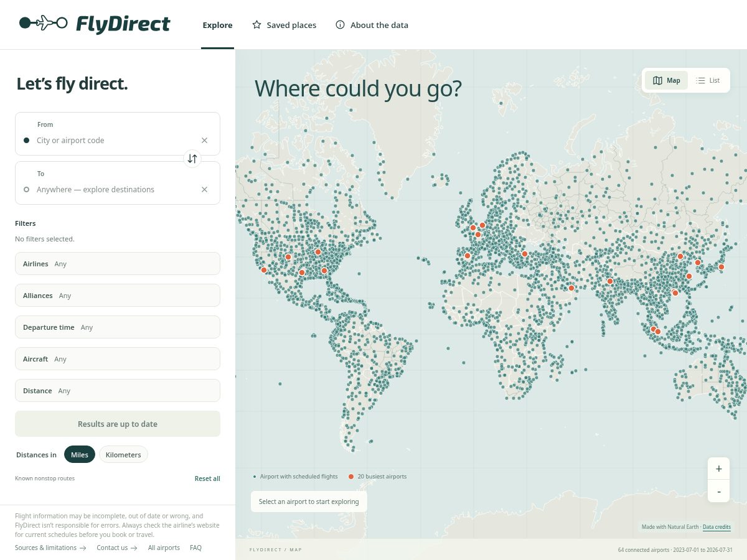Click the arrow icon after Sources & limitations
The width and height of the screenshot is (747, 560).
(x=83, y=548)
